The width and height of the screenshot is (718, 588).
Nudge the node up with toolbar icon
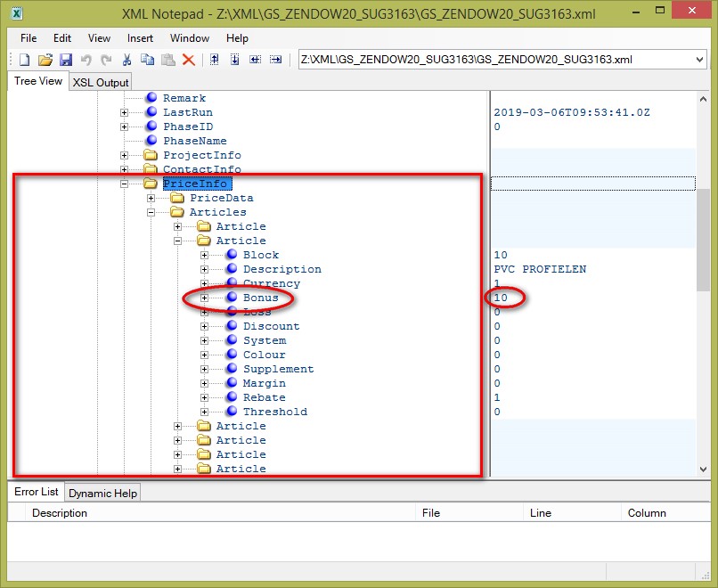coord(215,60)
